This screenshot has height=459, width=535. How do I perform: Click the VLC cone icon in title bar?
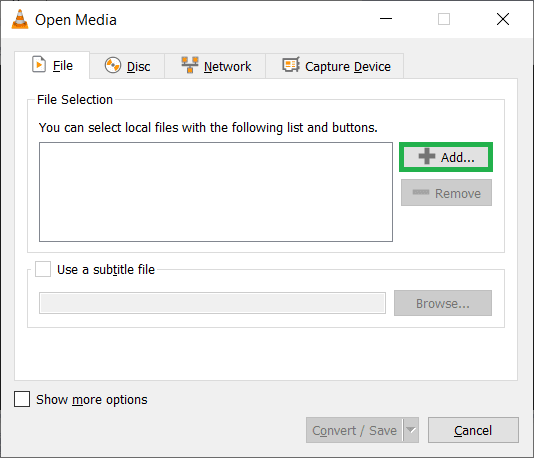20,19
